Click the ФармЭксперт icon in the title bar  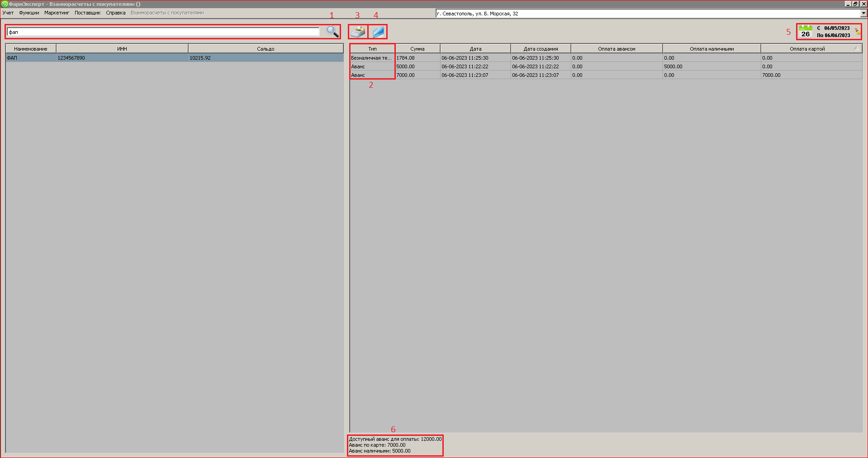(x=5, y=4)
